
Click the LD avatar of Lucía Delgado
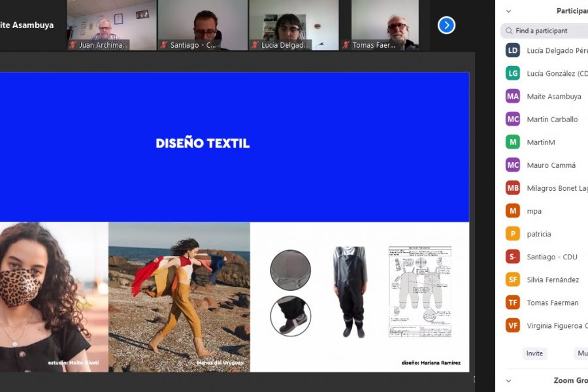pyautogui.click(x=513, y=50)
